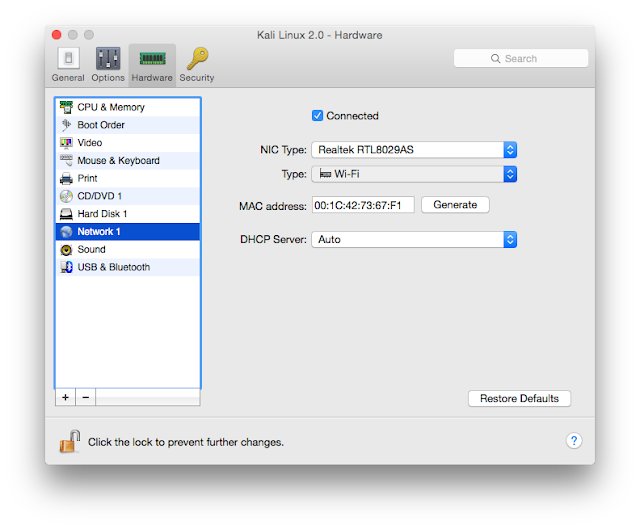640x529 pixels.
Task: Select the Mouse & Keyboard list row
Action: [x=128, y=160]
